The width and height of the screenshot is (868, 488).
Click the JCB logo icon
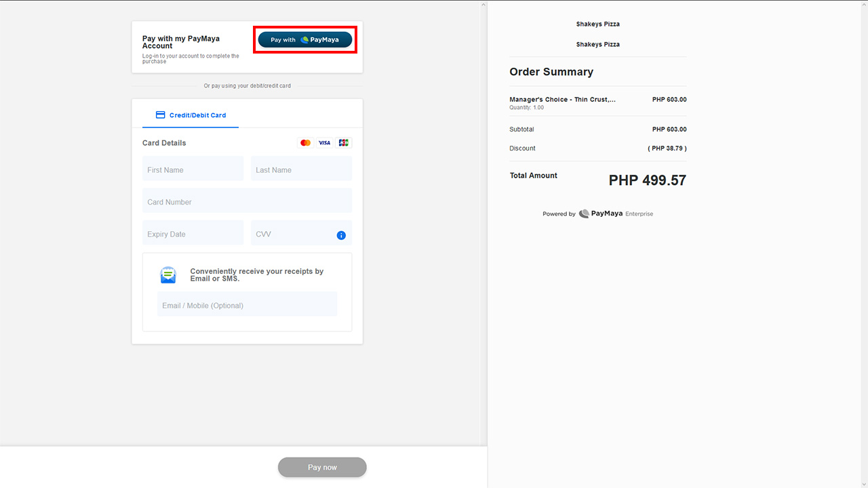(x=344, y=143)
